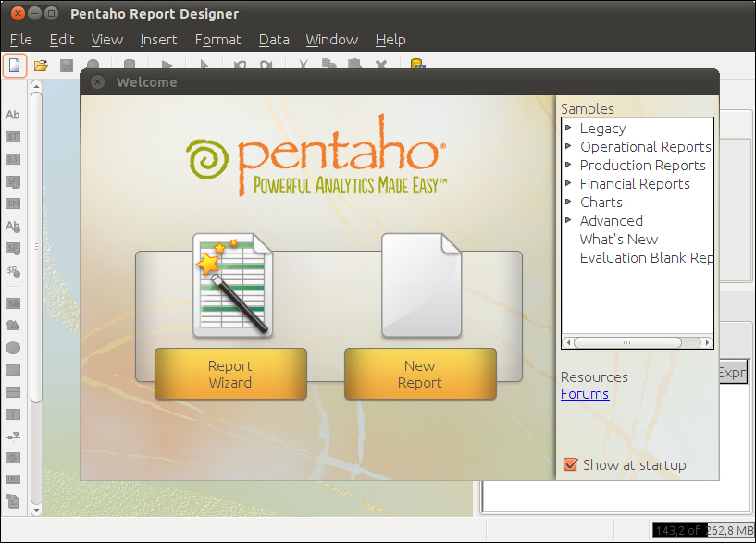Click the Open folder toolbar icon
Image resolution: width=756 pixels, height=543 pixels.
pos(41,65)
